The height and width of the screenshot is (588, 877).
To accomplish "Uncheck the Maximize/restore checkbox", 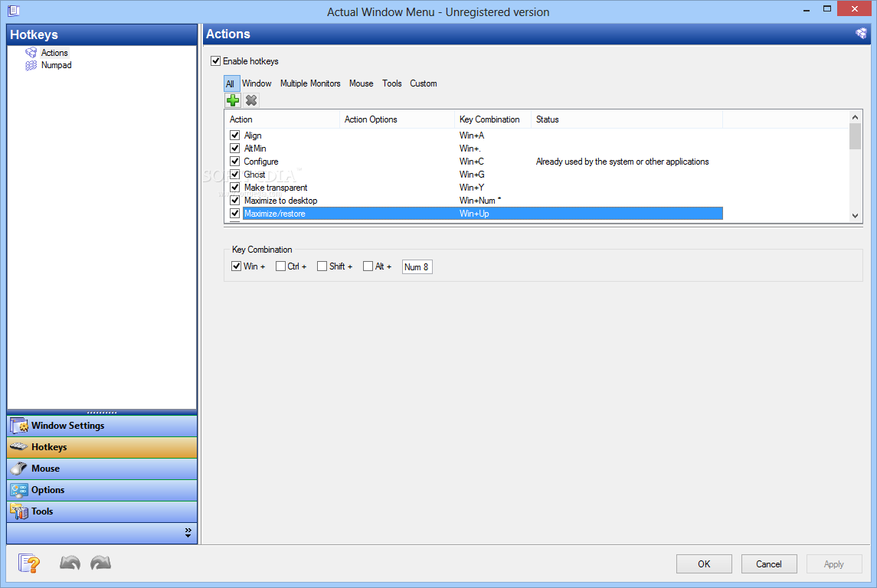I will 235,214.
